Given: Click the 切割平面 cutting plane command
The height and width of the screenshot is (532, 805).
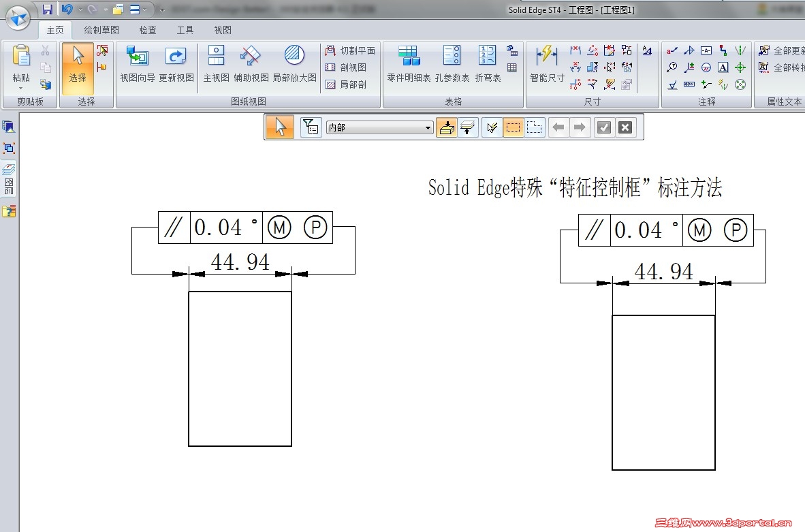Looking at the screenshot, I should point(350,50).
